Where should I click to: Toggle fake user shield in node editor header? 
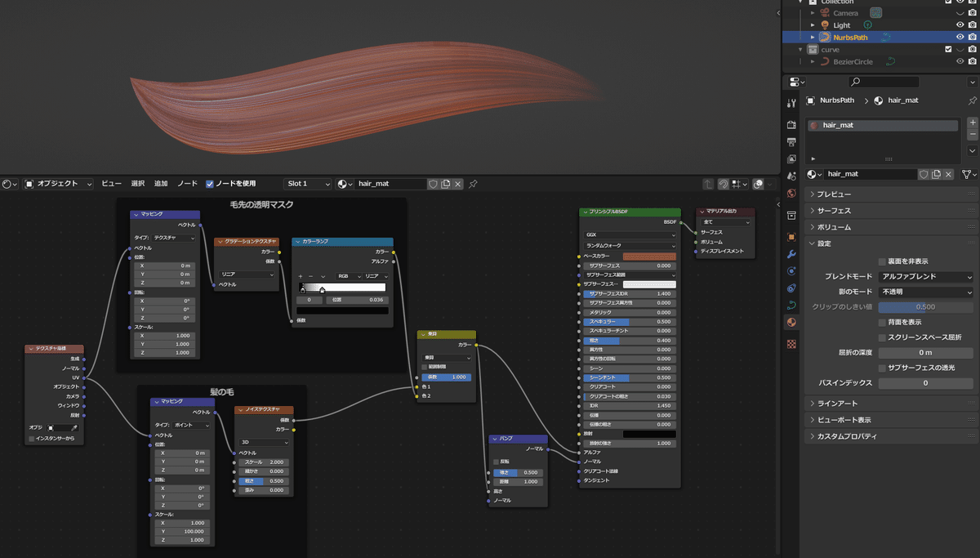tap(433, 185)
